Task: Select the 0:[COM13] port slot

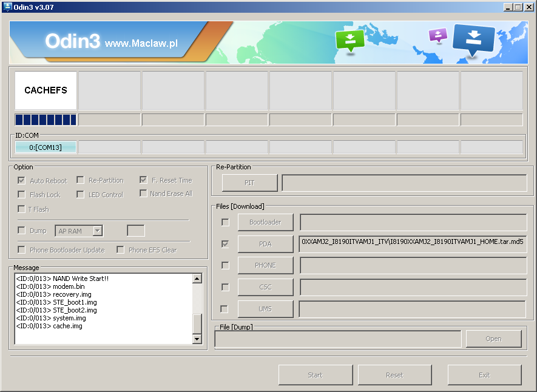Action: click(46, 147)
